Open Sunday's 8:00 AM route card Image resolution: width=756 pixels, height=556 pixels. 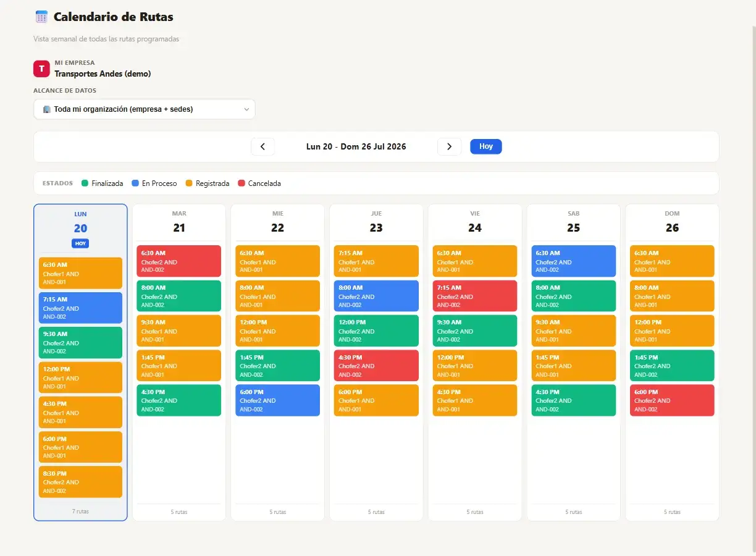(672, 296)
